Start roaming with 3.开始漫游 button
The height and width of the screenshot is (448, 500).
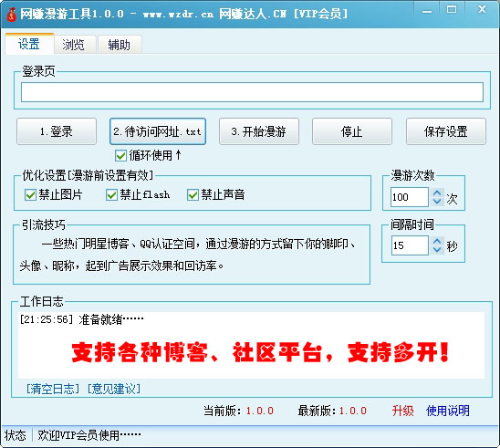point(258,131)
